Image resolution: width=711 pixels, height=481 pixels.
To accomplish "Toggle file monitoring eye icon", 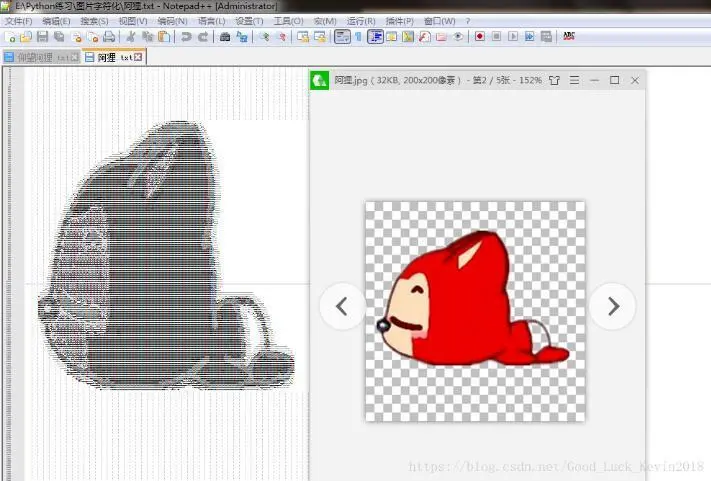I will (x=458, y=37).
